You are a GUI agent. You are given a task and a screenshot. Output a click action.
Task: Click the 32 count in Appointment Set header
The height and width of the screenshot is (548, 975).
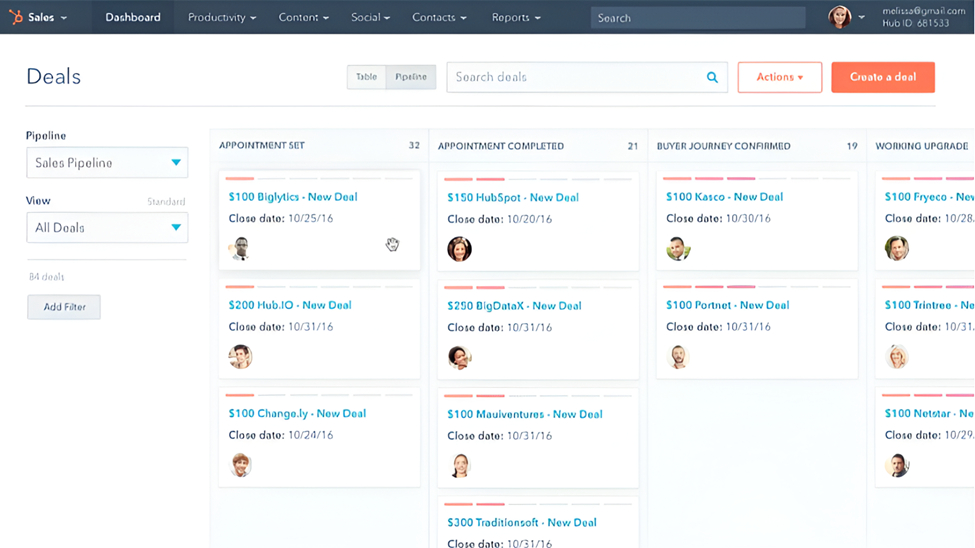[x=414, y=145]
